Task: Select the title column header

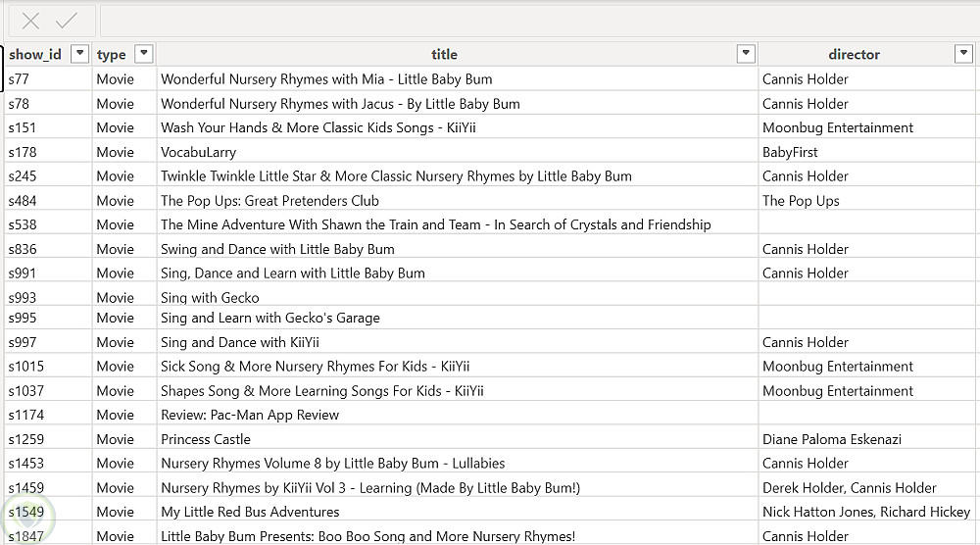Action: pos(444,54)
